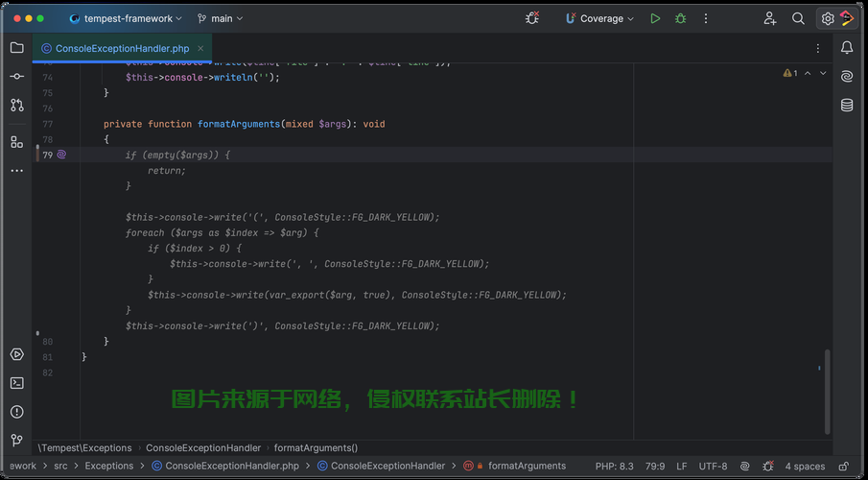Toggle listening for PHP debug connections icon
Viewport: 868px width, 480px height.
[532, 18]
